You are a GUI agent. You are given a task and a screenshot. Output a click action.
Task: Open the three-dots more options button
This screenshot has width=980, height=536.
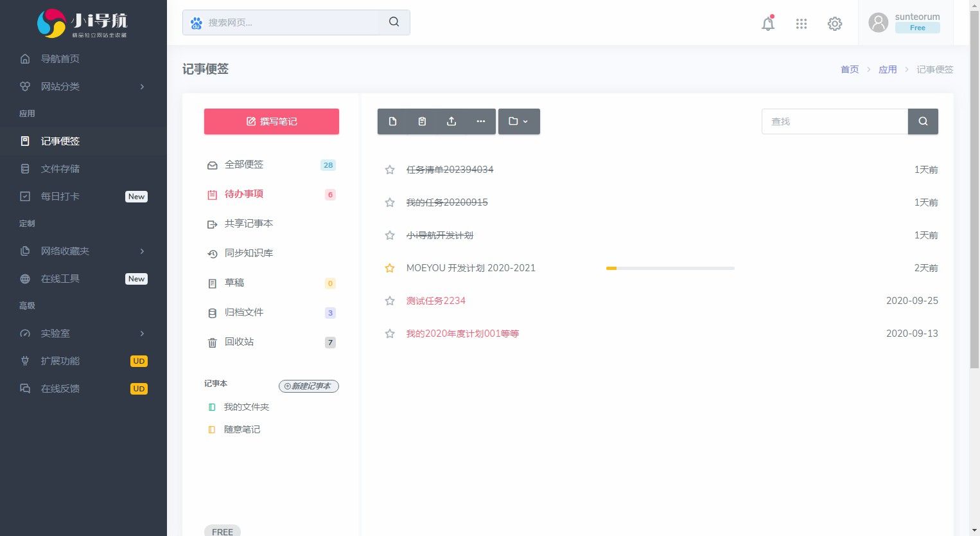click(x=480, y=121)
